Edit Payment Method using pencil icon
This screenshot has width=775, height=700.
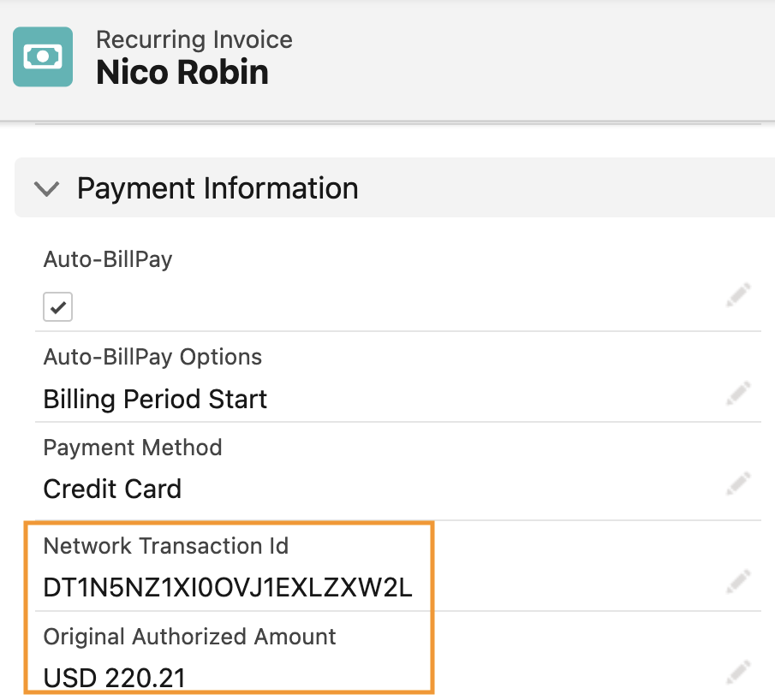(x=739, y=484)
